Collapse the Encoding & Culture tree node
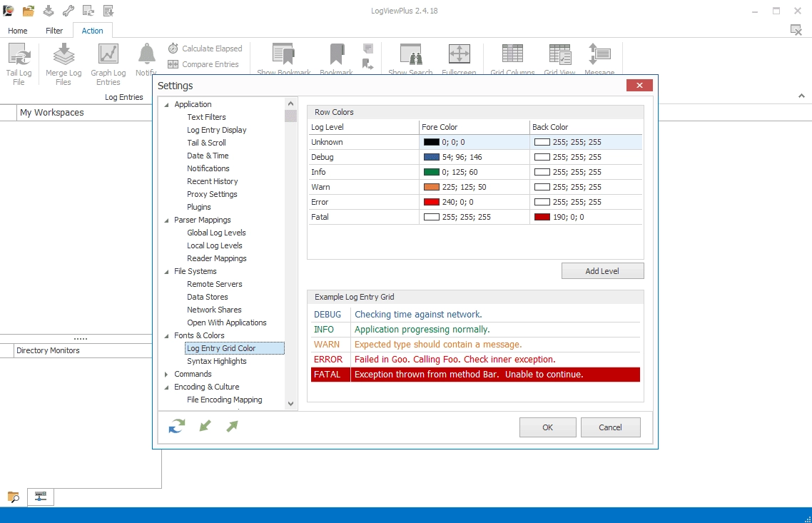 (x=167, y=387)
